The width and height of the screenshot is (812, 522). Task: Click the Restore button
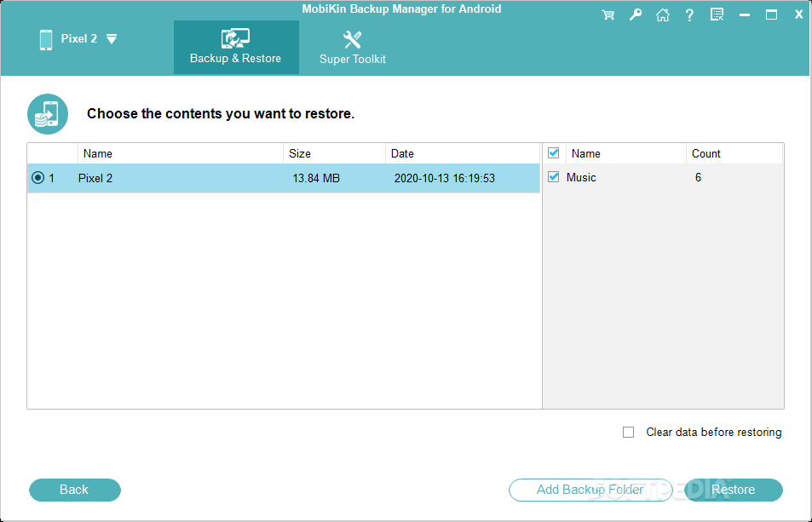[734, 490]
